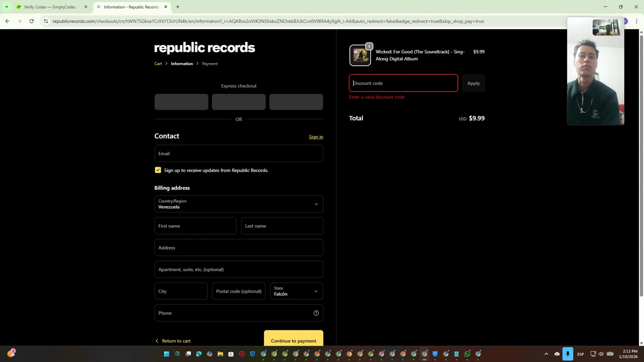Open network status icon in tray
Screen dimensions: 644x362
593,354
